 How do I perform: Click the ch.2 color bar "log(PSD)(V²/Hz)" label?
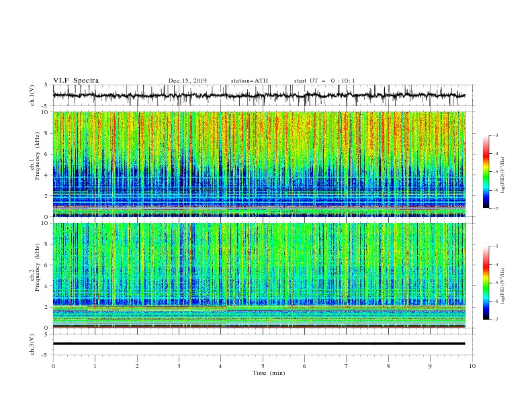[x=503, y=285]
